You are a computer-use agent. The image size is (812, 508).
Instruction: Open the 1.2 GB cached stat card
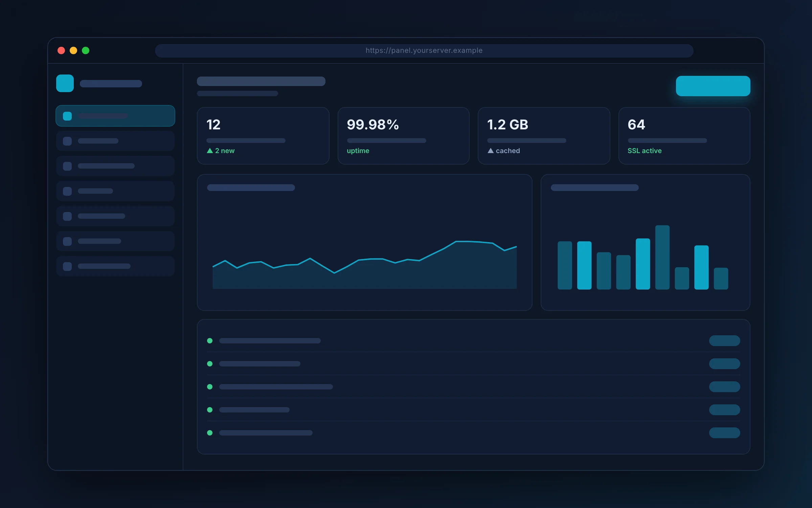coord(544,136)
